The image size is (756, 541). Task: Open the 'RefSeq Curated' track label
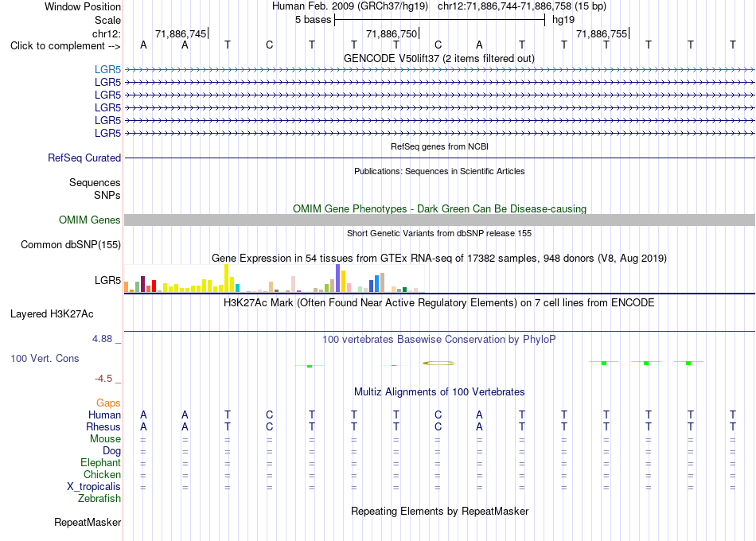[x=84, y=158]
